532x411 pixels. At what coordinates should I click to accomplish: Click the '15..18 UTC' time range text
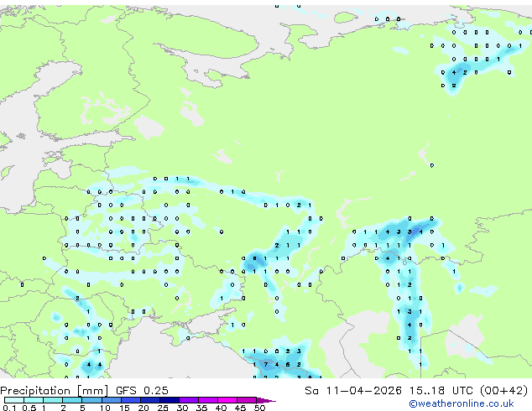pyautogui.click(x=441, y=391)
